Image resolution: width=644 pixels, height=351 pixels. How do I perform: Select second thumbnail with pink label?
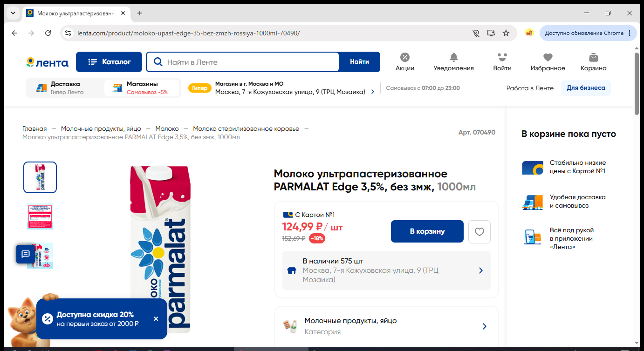[40, 216]
